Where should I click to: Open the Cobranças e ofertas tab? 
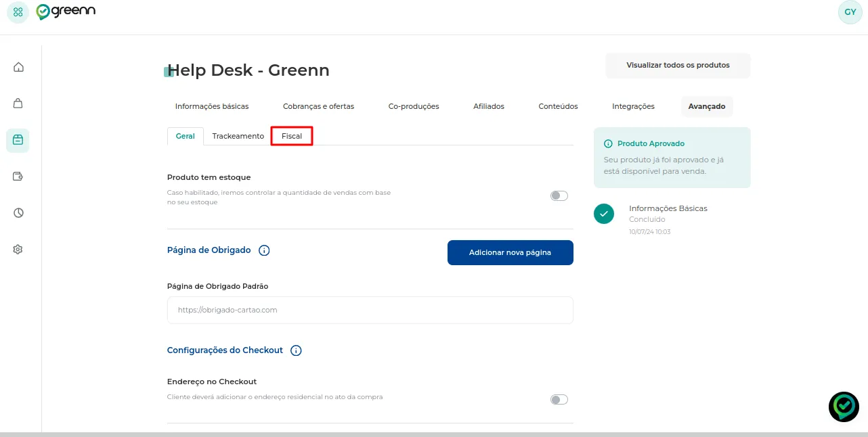tap(318, 106)
